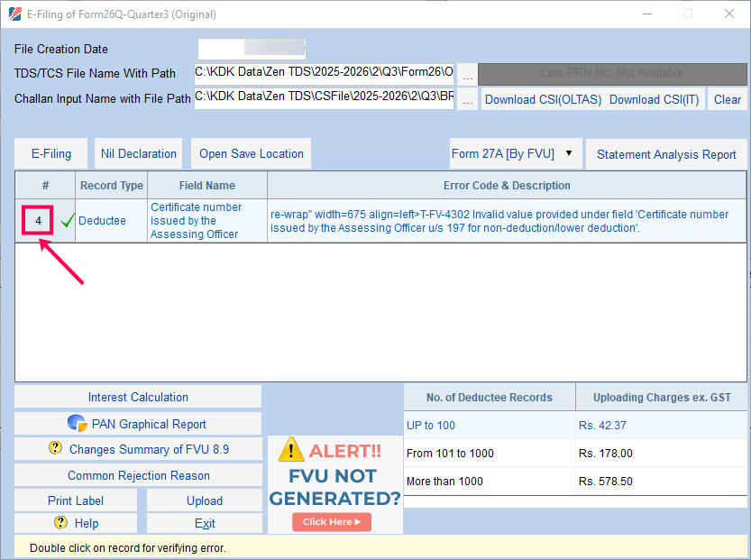
Task: Select the 'Rs. 578.50' charge cell
Action: tap(662, 481)
